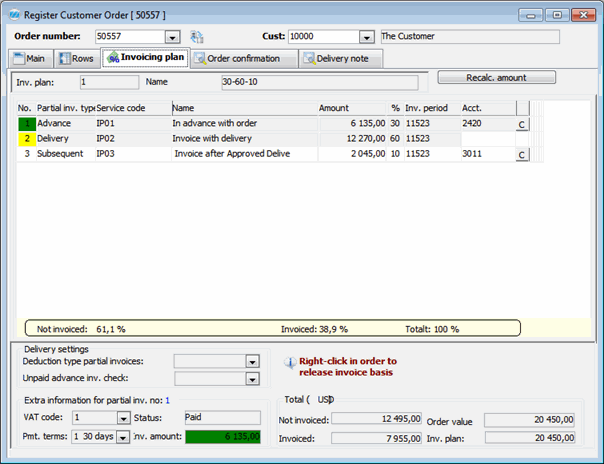
Task: Select the yellow No. 2 Delivery cell
Action: click(x=26, y=138)
